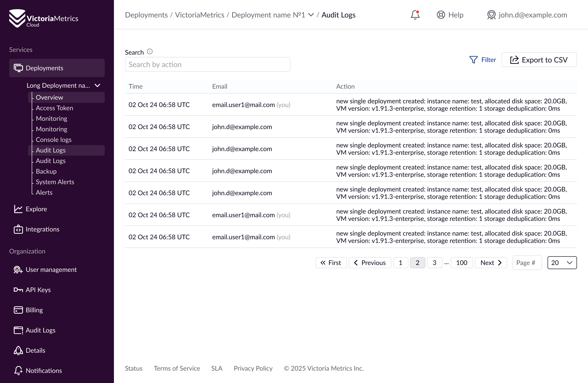Image resolution: width=588 pixels, height=383 pixels.
Task: Open Integrations via its sidebar icon
Action: [x=18, y=229]
